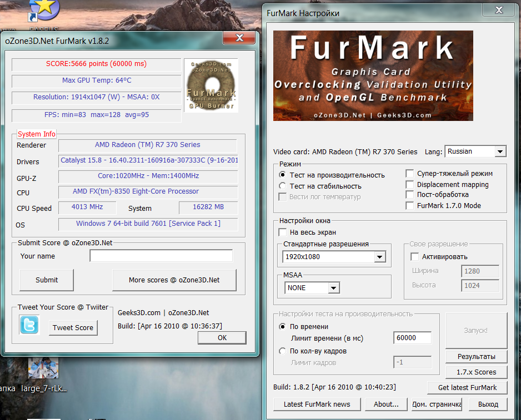The width and height of the screenshot is (521, 420).
Task: Click the FurMark banner image
Action: (373, 75)
